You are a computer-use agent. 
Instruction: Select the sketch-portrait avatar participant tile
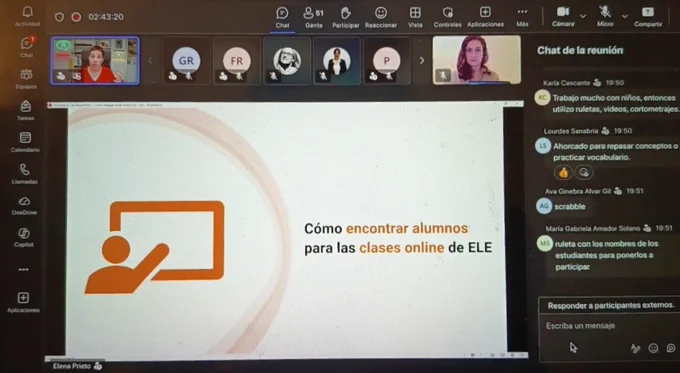(287, 61)
